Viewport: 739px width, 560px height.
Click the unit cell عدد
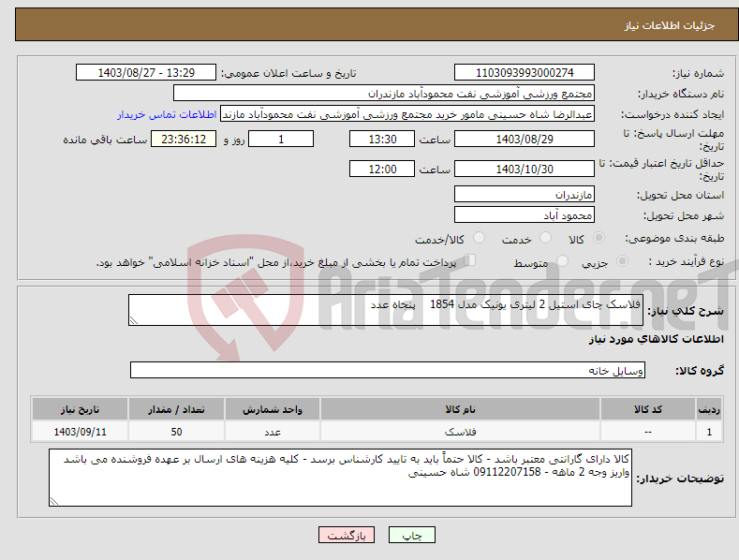point(273,432)
